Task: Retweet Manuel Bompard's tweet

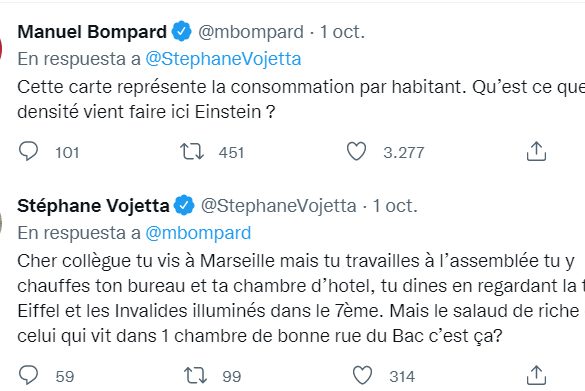Action: tap(192, 151)
